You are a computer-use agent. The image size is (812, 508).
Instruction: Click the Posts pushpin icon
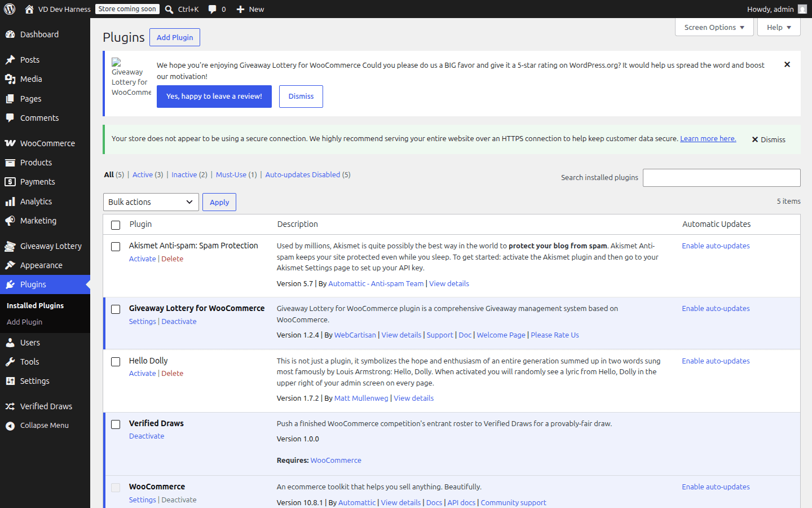tap(10, 60)
